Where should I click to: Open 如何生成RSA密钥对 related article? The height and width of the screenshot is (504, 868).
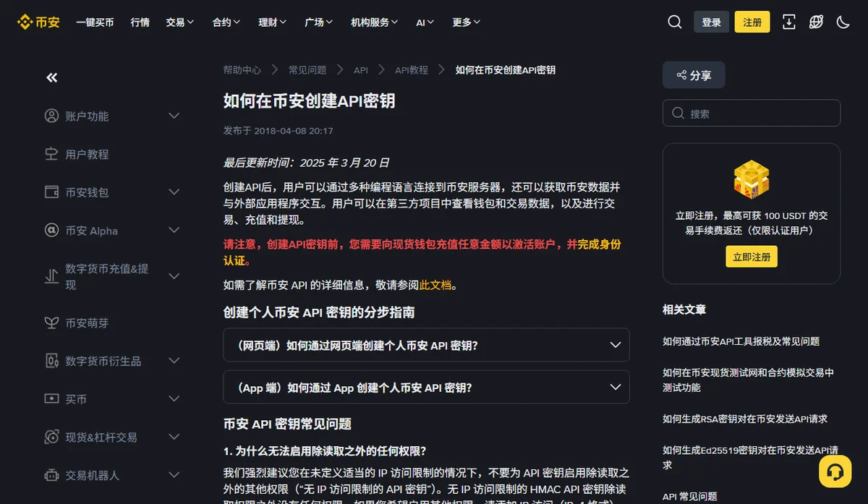pyautogui.click(x=745, y=419)
